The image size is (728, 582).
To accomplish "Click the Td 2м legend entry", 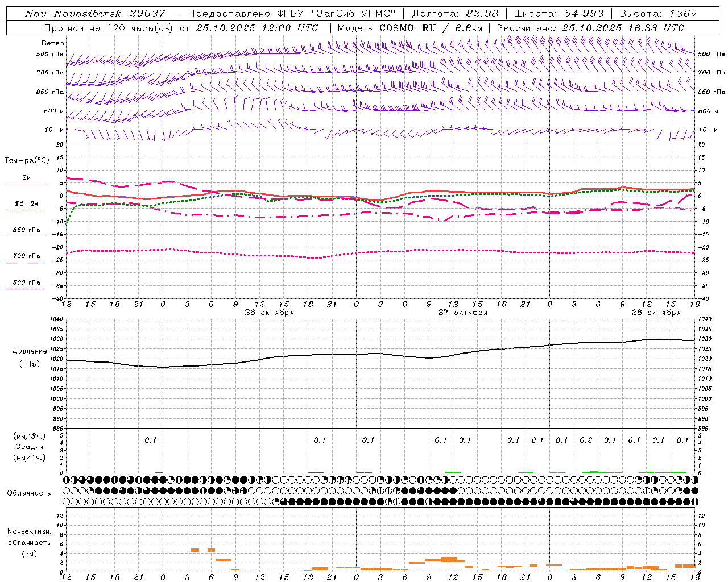I will click(27, 203).
